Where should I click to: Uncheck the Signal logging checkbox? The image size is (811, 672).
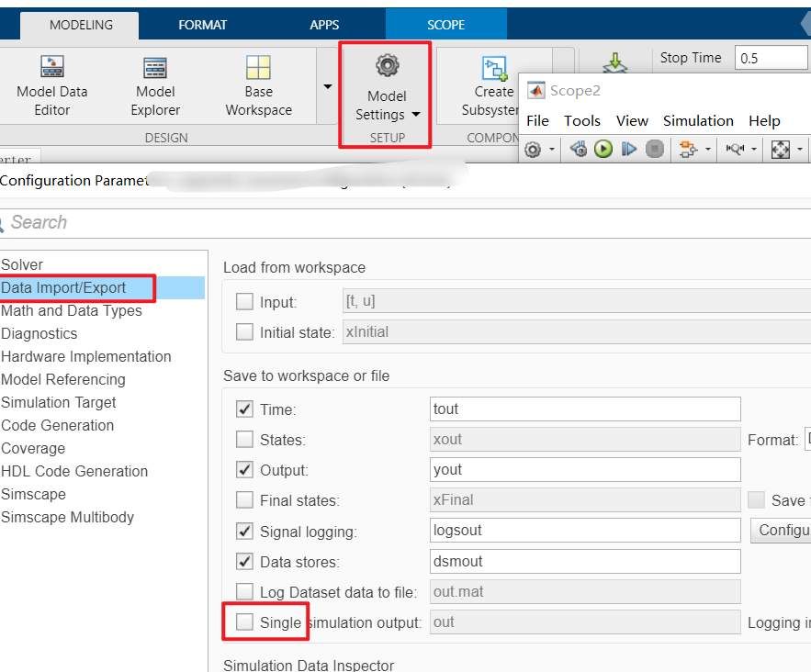[244, 530]
